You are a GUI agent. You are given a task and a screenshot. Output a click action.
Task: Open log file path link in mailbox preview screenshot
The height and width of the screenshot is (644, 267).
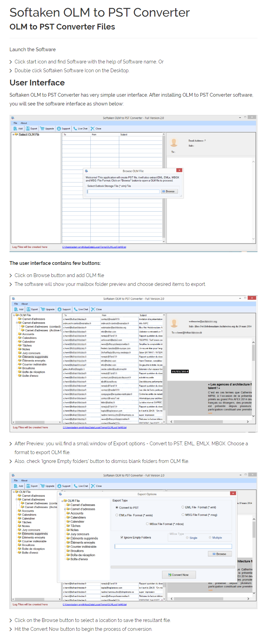[94, 428]
